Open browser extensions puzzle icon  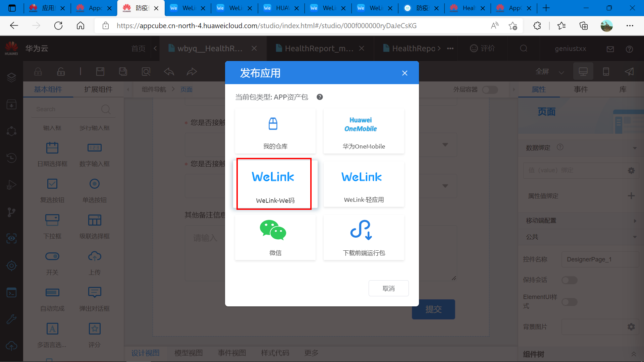click(537, 25)
